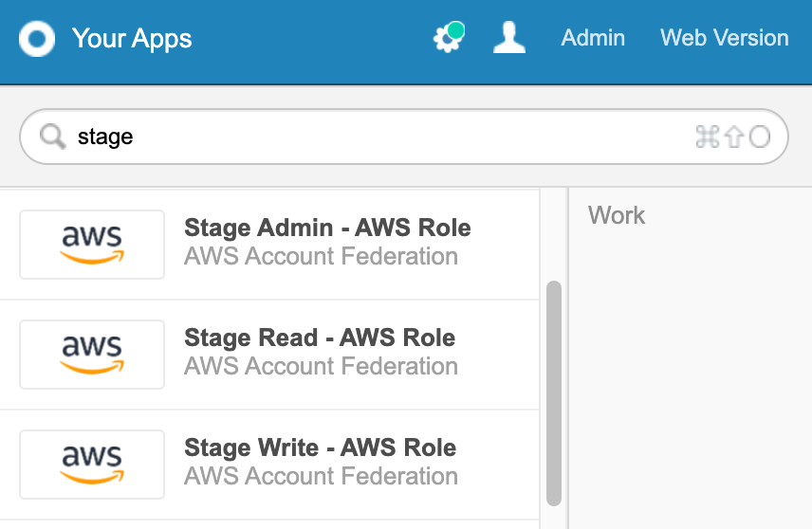Viewport: 812px width, 529px height.
Task: Focus the search field containing "stage"
Action: pyautogui.click(x=379, y=137)
